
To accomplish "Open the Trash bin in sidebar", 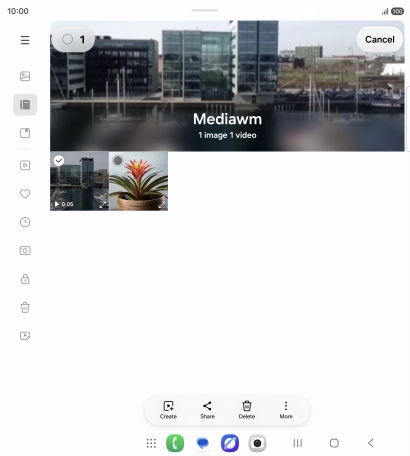I will pyautogui.click(x=25, y=307).
